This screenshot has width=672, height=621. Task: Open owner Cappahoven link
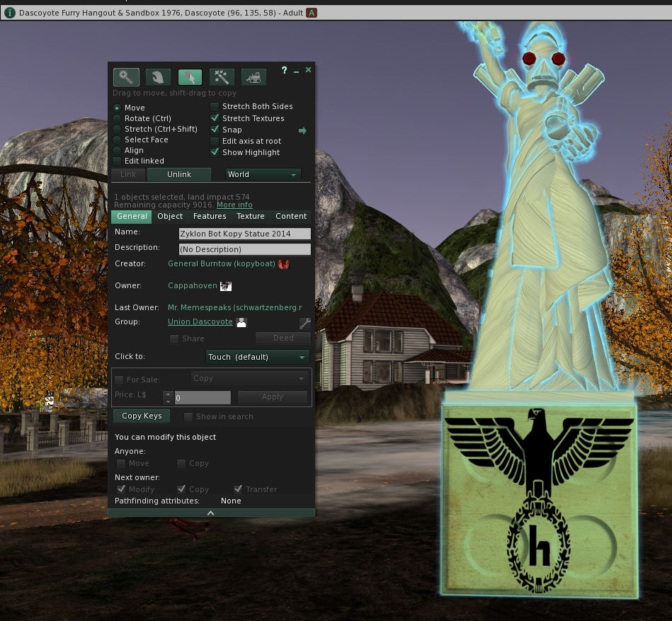tap(193, 285)
